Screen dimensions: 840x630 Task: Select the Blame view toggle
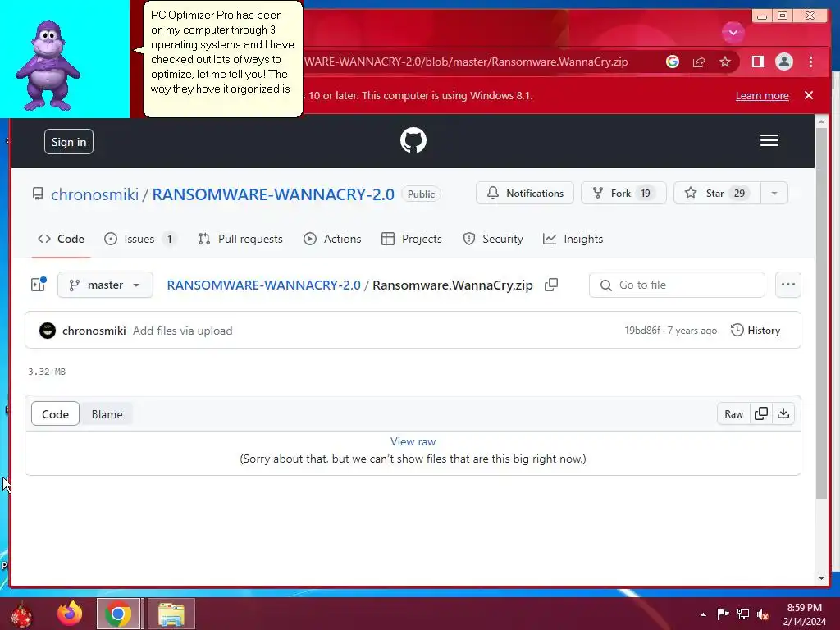click(107, 414)
